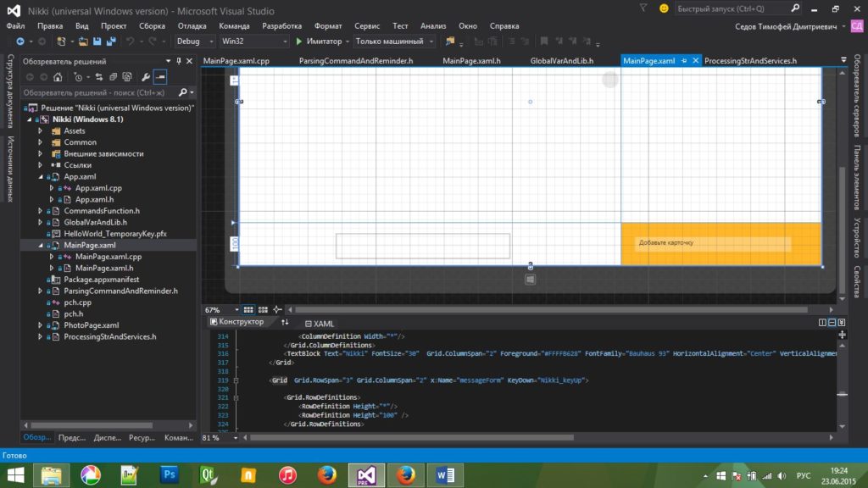Click the feedback smiley face icon
Viewport: 868px width, 488px height.
[663, 8]
